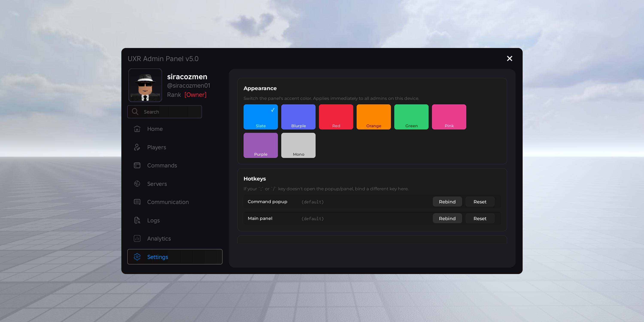This screenshot has width=644, height=322.
Task: Click the Communication chat icon
Action: pos(137,202)
